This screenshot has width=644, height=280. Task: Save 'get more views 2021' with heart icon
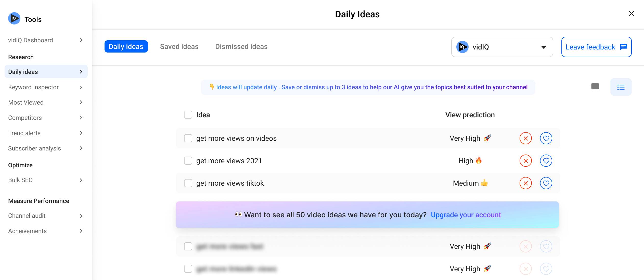pyautogui.click(x=546, y=161)
